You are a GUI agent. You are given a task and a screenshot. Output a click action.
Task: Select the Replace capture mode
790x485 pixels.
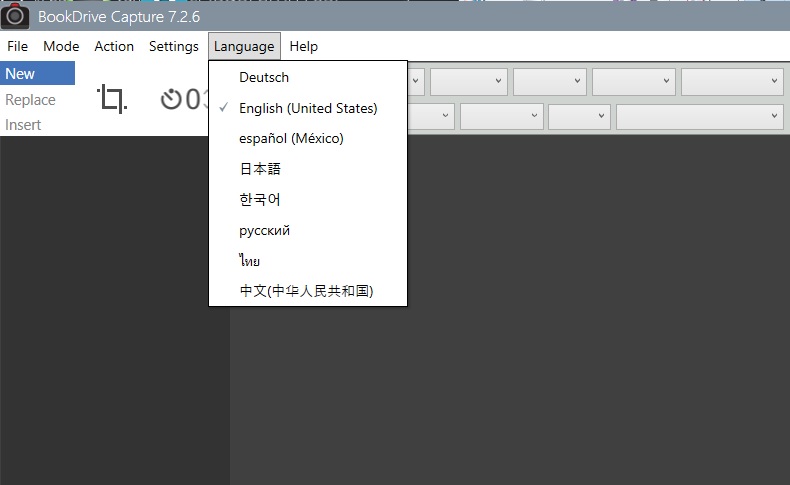30,100
